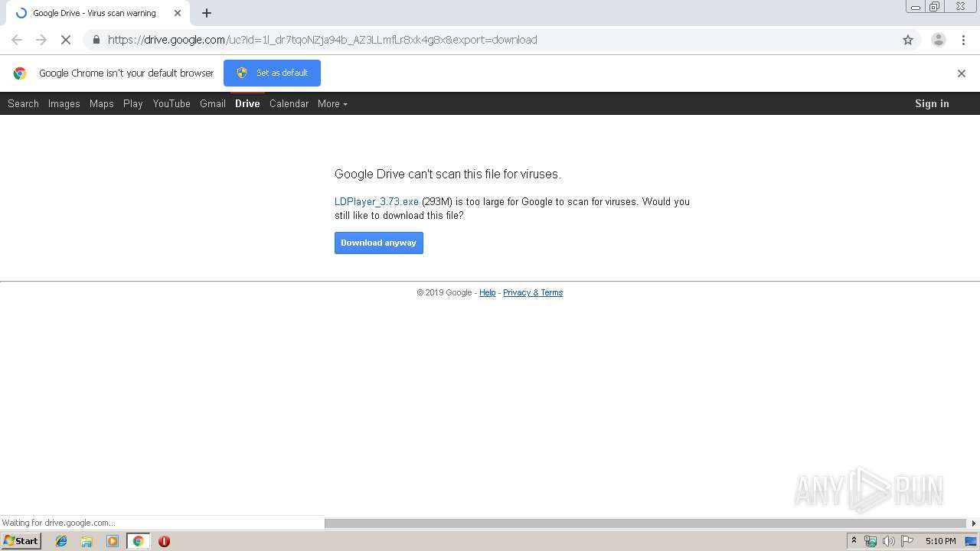The height and width of the screenshot is (551, 980).
Task: Open Windows Explorer folder in taskbar
Action: (x=87, y=541)
